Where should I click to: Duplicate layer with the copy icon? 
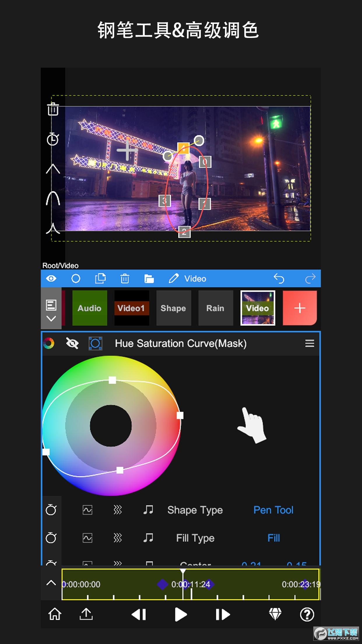(x=101, y=279)
